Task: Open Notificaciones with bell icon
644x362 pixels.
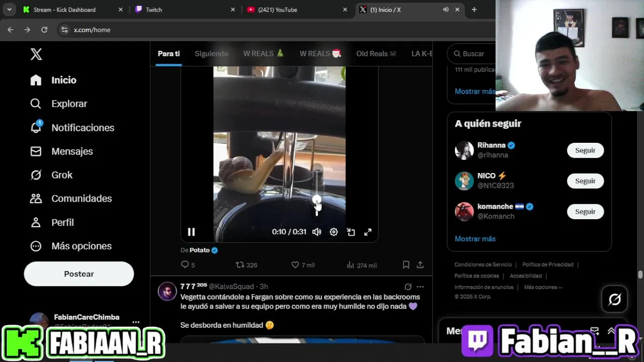Action: click(72, 128)
